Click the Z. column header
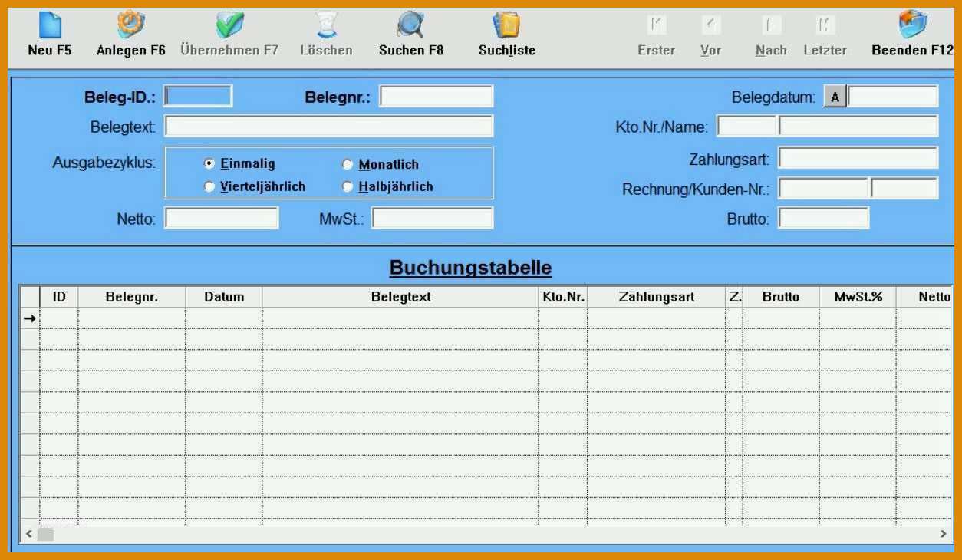962x560 pixels. pos(734,297)
